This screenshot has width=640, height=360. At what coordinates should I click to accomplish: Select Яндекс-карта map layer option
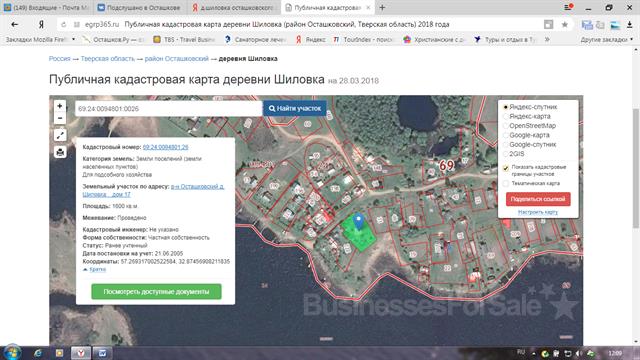528,116
